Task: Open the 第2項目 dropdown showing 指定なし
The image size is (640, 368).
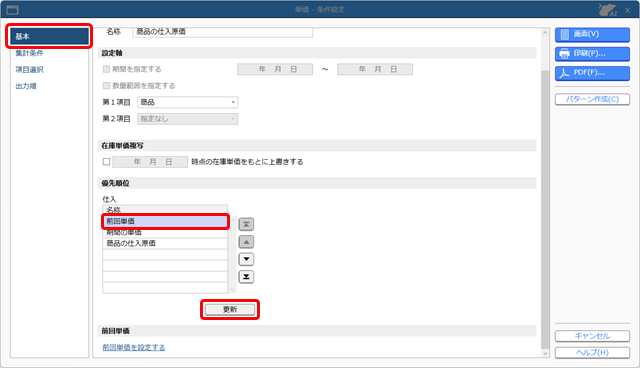Action: pos(187,119)
